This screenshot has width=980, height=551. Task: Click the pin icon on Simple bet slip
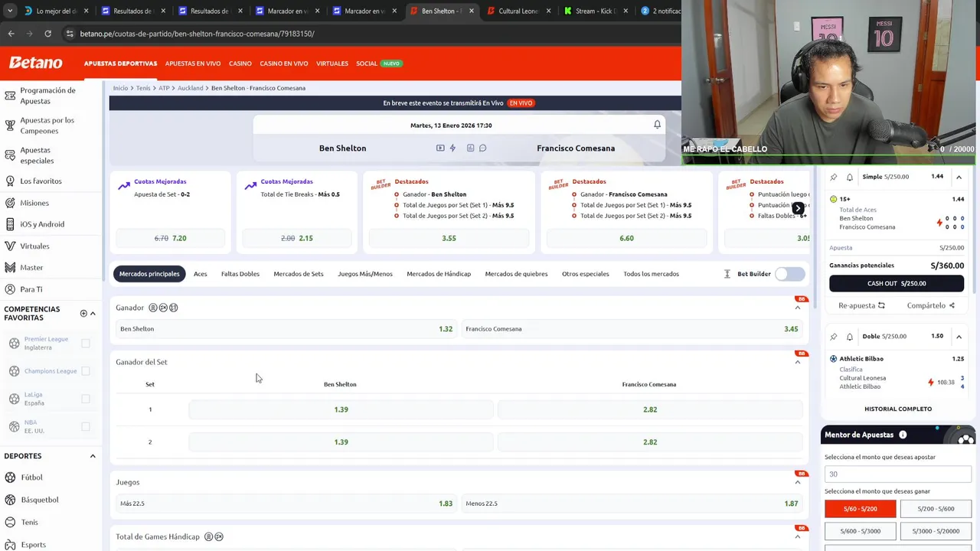pyautogui.click(x=834, y=177)
